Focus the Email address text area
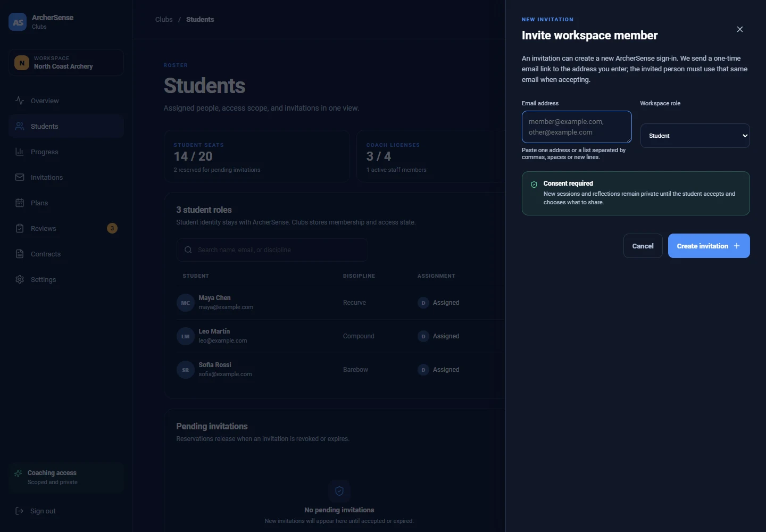 [x=577, y=127]
